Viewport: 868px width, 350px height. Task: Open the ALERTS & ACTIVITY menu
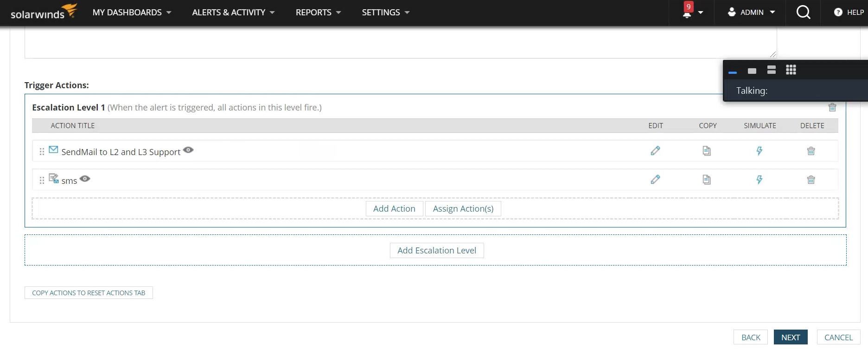(233, 13)
